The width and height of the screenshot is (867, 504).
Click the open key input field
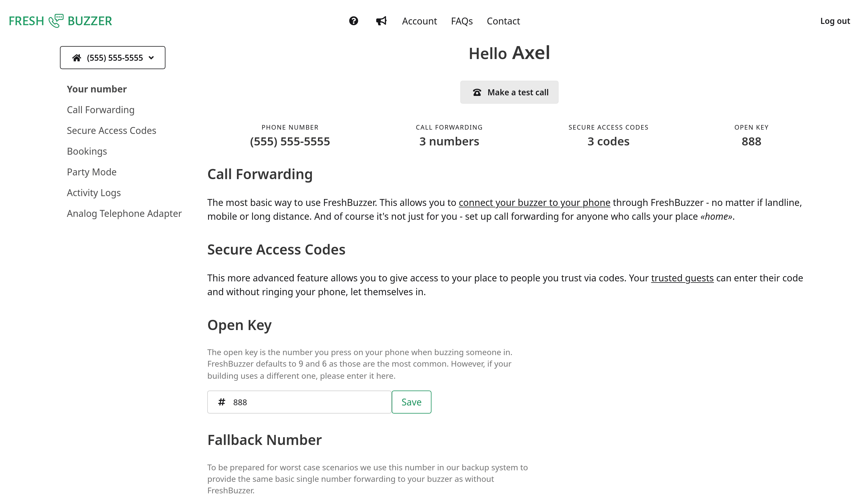tap(310, 402)
